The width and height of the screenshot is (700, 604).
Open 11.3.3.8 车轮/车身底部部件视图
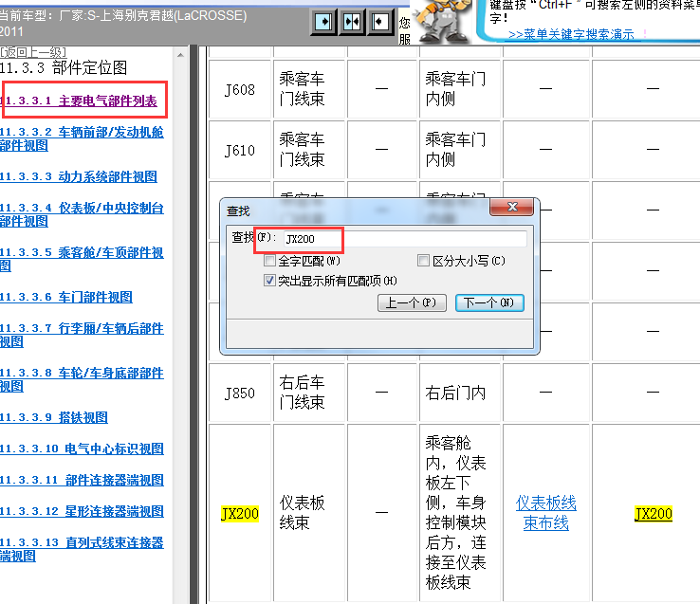pos(82,379)
